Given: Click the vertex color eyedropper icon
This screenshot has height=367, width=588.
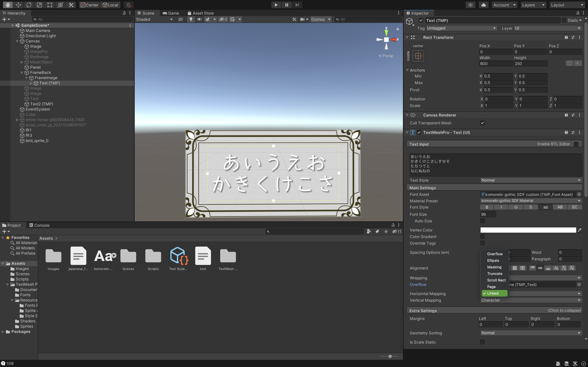Looking at the screenshot, I should (579, 230).
